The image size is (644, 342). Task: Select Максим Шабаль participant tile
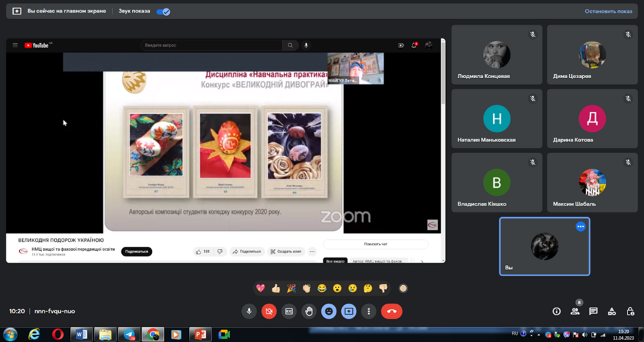[x=592, y=182]
